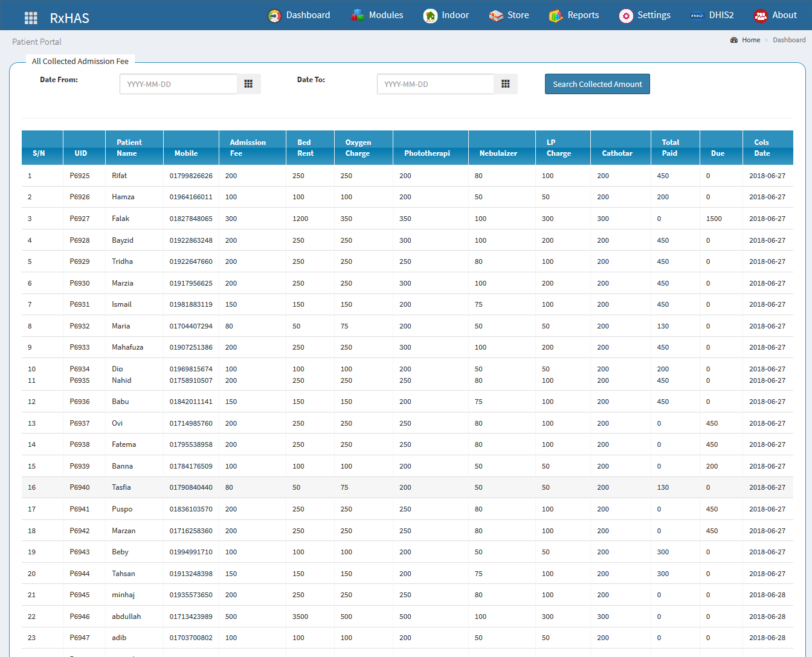Open the Date From calendar picker
The height and width of the screenshot is (657, 812).
click(248, 84)
